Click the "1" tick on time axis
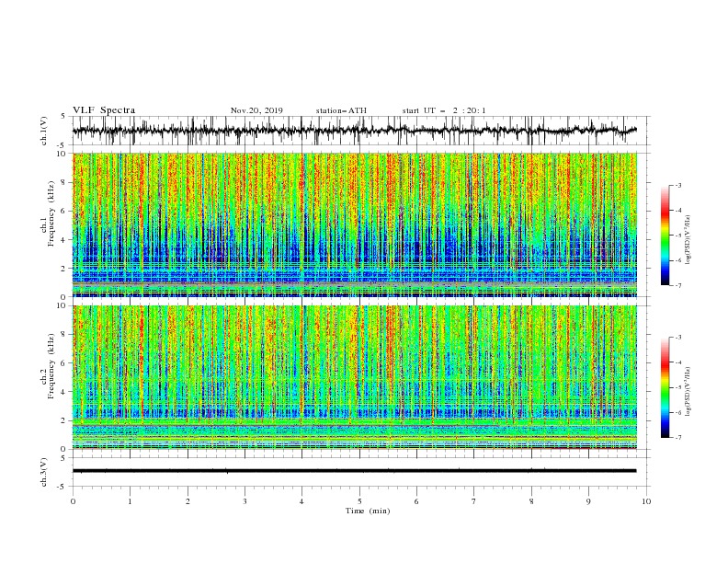 (130, 501)
